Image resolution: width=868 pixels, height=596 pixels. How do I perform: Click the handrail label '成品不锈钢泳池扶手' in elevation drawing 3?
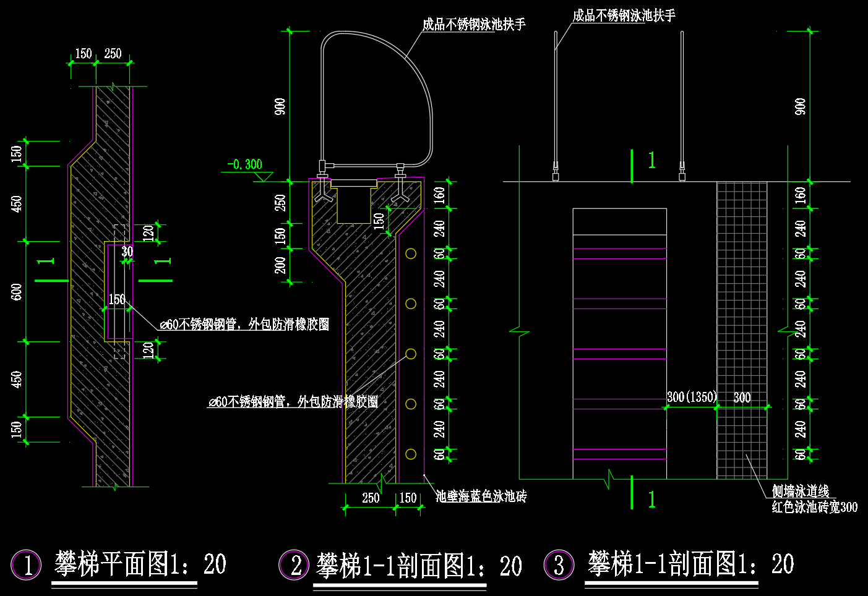coord(624,15)
